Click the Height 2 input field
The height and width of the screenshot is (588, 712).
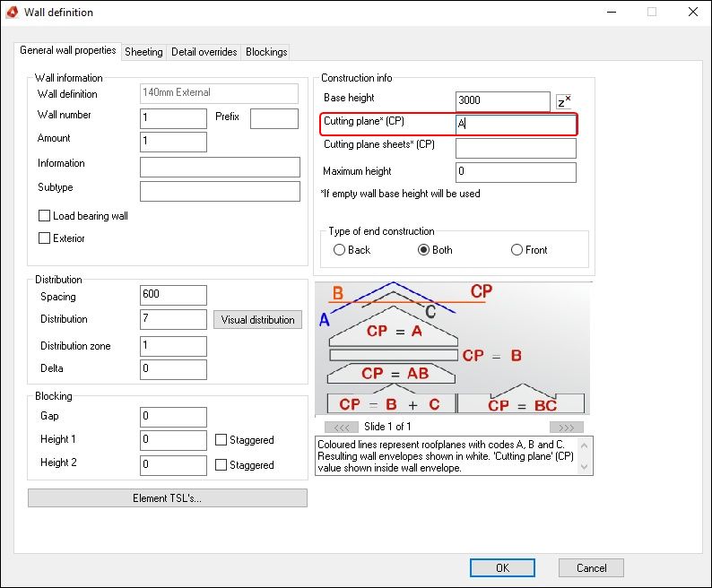tap(173, 465)
